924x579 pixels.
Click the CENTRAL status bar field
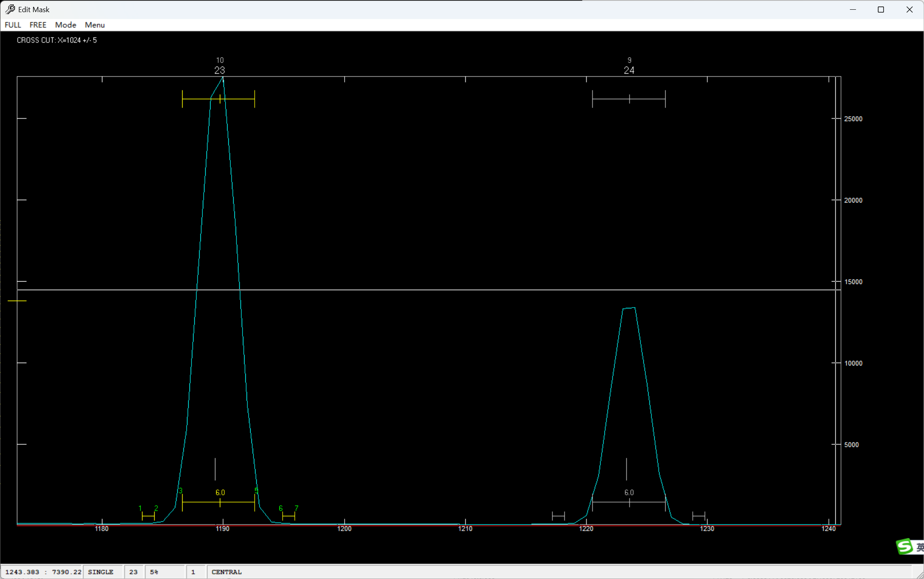(226, 572)
